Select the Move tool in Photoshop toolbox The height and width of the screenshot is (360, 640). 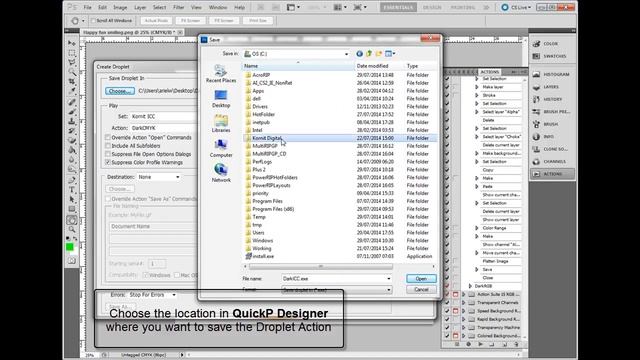pos(72,43)
